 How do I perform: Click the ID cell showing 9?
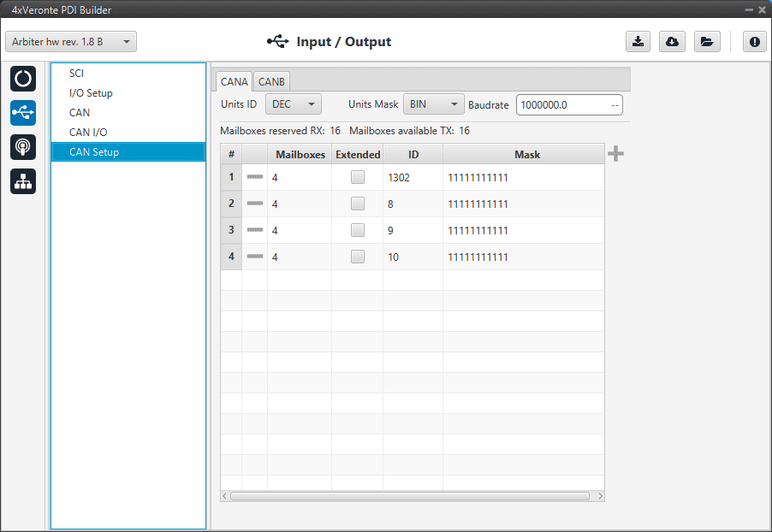[x=413, y=230]
